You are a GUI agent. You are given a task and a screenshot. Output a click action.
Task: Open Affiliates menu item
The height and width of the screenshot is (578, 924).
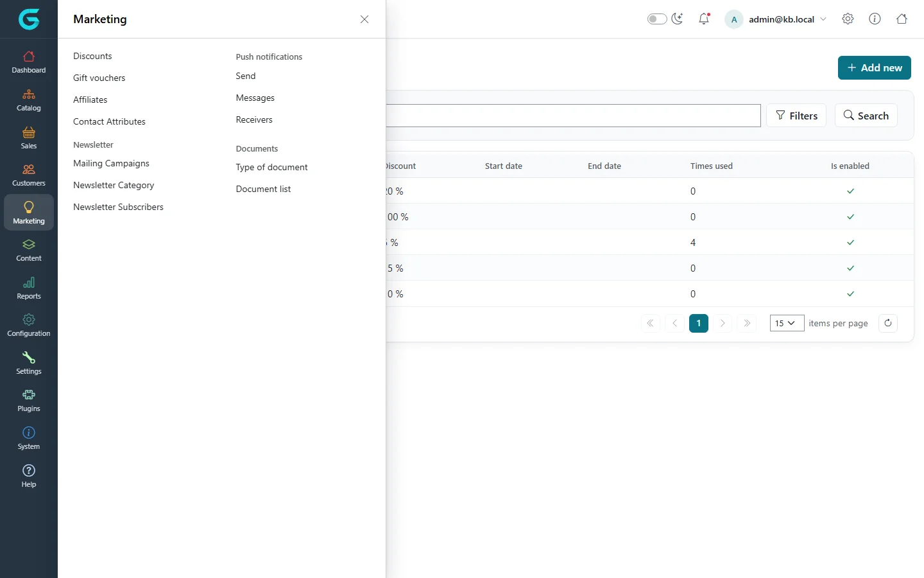(x=90, y=100)
